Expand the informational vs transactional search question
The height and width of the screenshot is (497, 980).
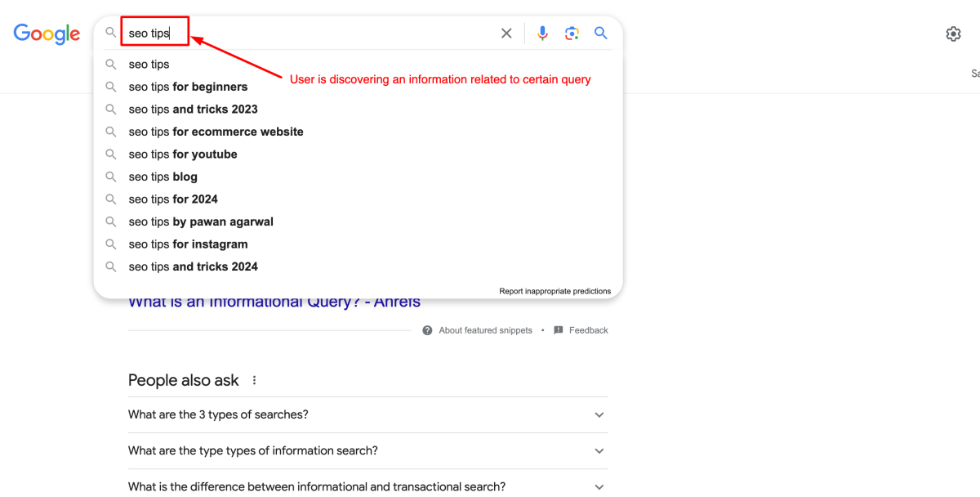click(599, 487)
